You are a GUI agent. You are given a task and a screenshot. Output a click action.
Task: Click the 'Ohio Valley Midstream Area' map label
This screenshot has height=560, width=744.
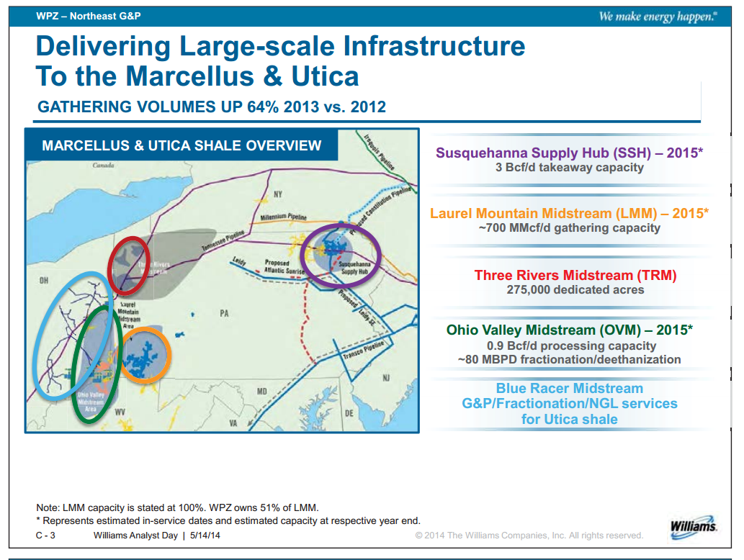[x=91, y=401]
